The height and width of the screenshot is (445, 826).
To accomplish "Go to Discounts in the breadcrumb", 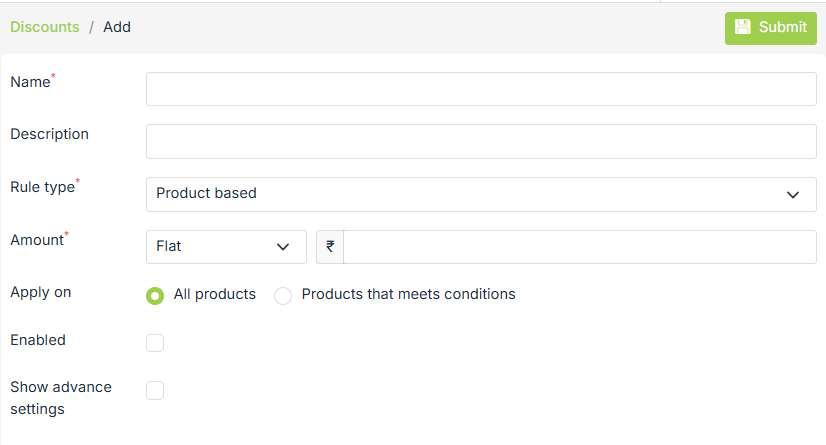I will coord(45,27).
